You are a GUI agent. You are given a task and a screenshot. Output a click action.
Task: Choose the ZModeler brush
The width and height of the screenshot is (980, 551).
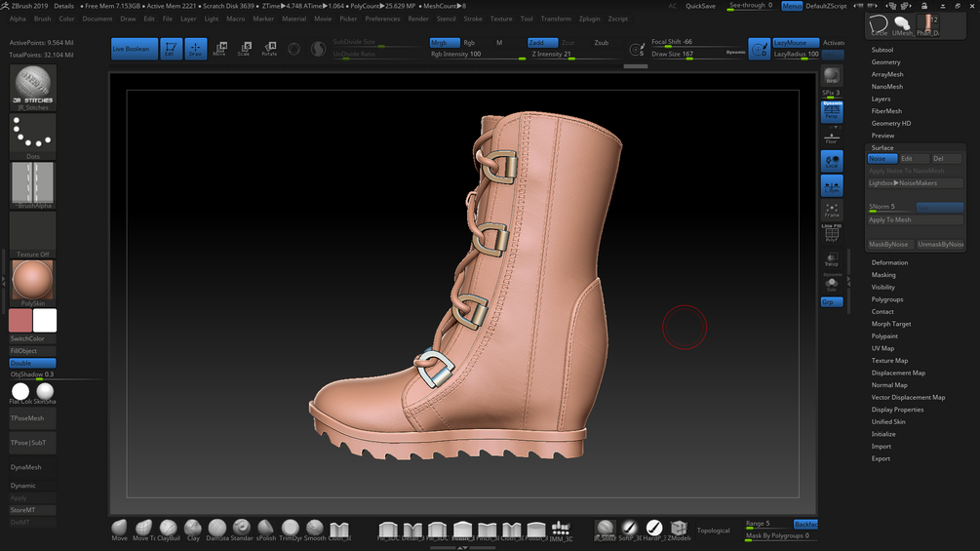[679, 529]
